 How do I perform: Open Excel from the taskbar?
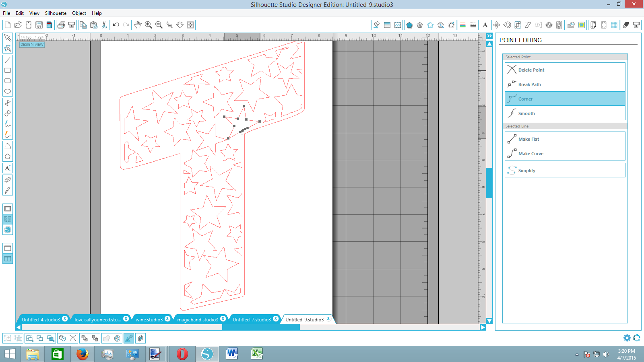click(257, 354)
